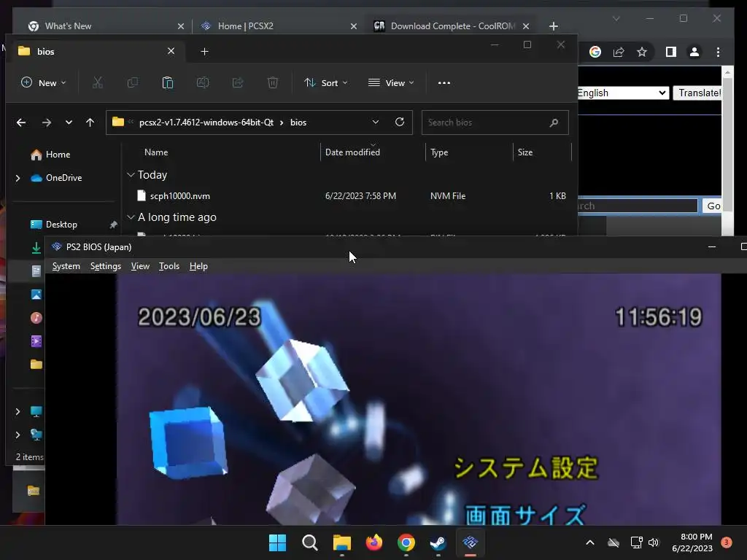Open the New dropdown in File Explorer
The image size is (747, 560).
43,83
